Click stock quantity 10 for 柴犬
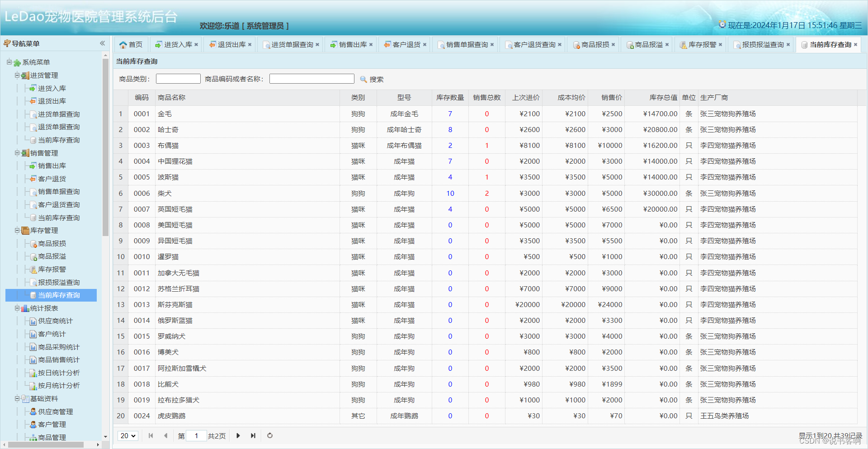The width and height of the screenshot is (868, 449). pos(450,194)
